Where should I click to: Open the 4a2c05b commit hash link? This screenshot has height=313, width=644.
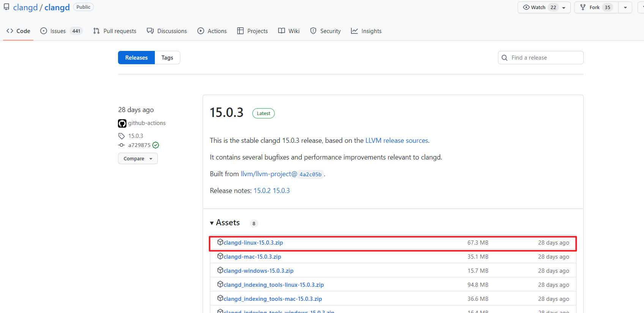click(310, 174)
